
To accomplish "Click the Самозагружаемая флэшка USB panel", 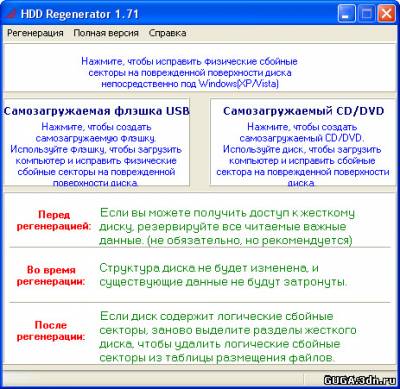I will tap(96, 142).
